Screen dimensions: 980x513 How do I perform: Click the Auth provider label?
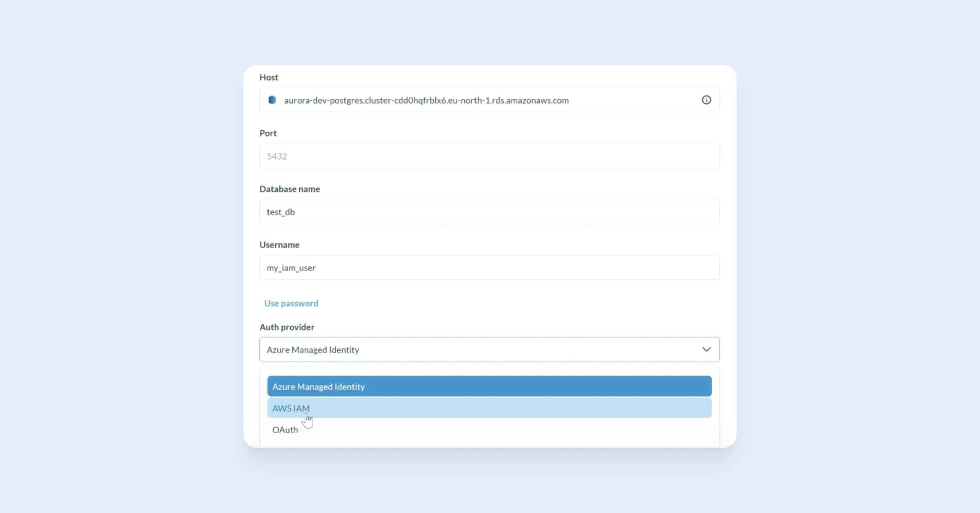pos(287,327)
